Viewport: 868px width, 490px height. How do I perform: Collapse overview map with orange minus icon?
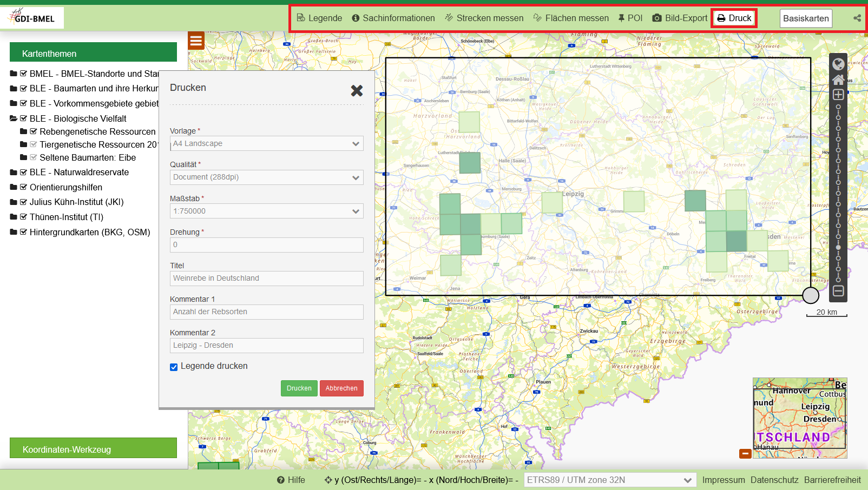[x=745, y=453]
